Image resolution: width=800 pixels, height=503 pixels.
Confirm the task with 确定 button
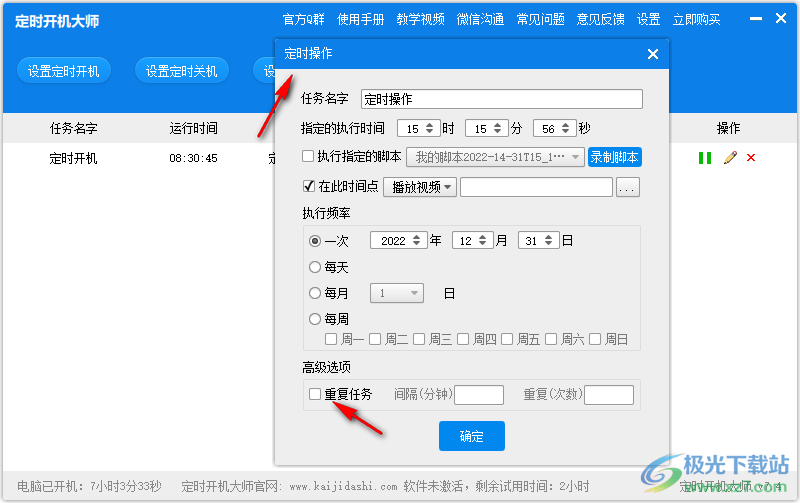click(x=471, y=436)
